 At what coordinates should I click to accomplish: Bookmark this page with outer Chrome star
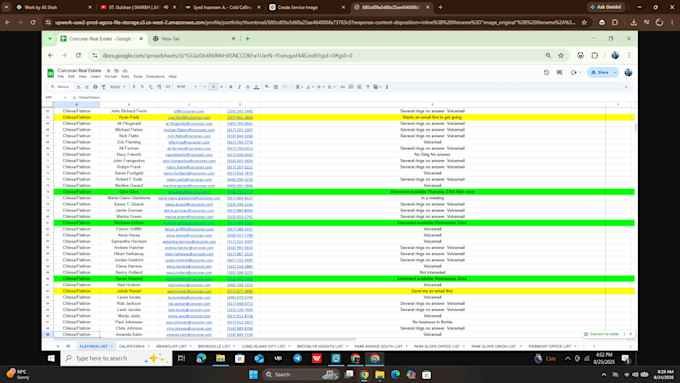[584, 22]
